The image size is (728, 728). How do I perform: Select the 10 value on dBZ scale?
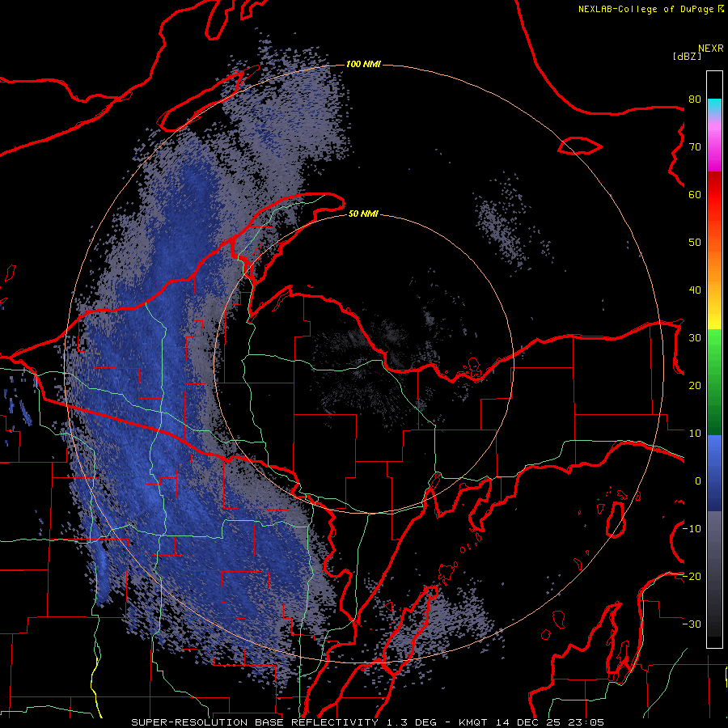[x=695, y=434]
